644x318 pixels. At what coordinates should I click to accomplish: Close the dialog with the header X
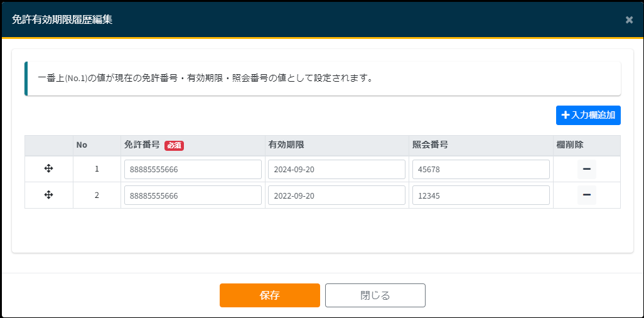pyautogui.click(x=629, y=19)
